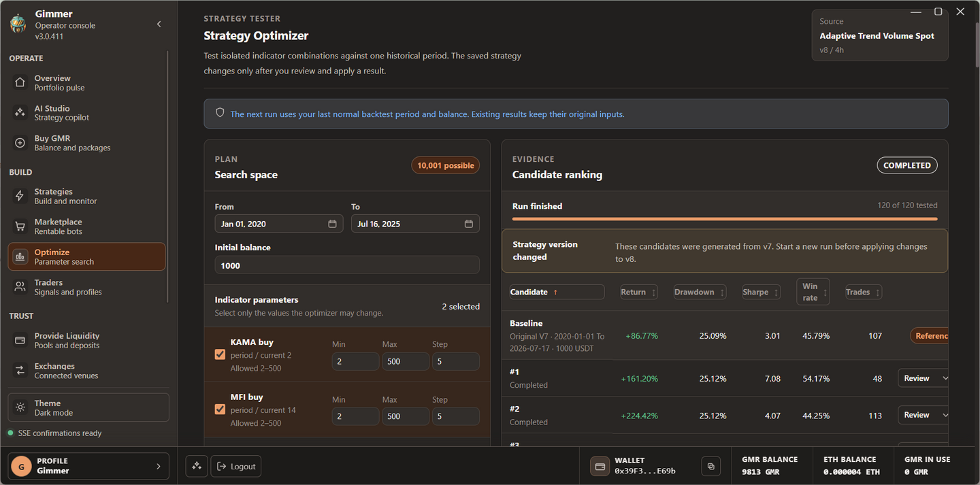Click the KAMA buy Max field
Viewport: 980px width, 485px height.
click(x=406, y=361)
